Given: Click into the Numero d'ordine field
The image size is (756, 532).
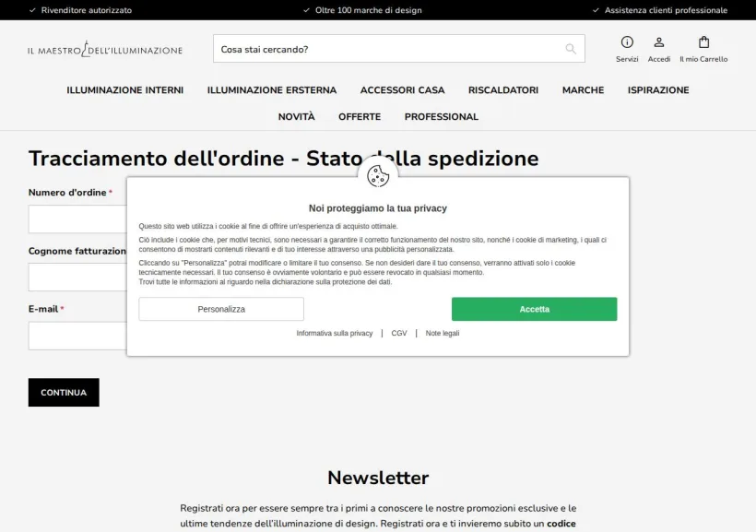Looking at the screenshot, I should click(77, 219).
